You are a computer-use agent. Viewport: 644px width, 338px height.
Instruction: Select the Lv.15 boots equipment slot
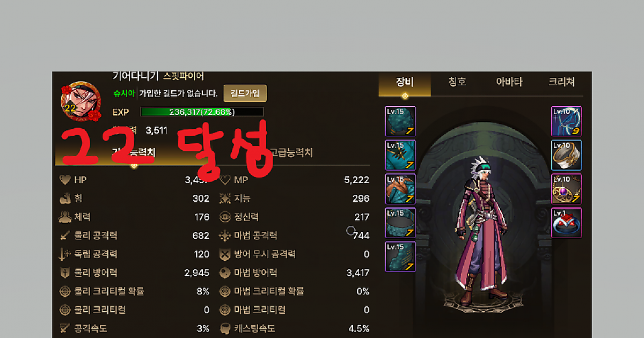(x=400, y=256)
